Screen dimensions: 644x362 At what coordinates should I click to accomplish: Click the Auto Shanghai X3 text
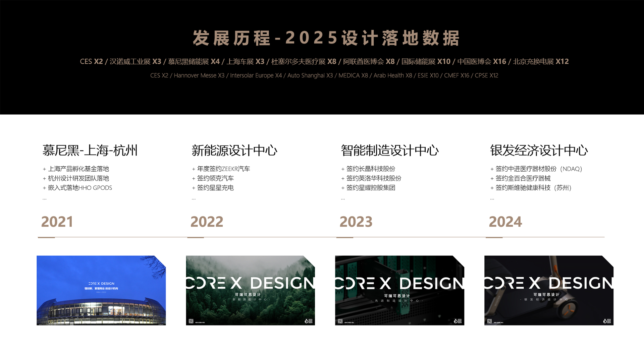click(310, 75)
